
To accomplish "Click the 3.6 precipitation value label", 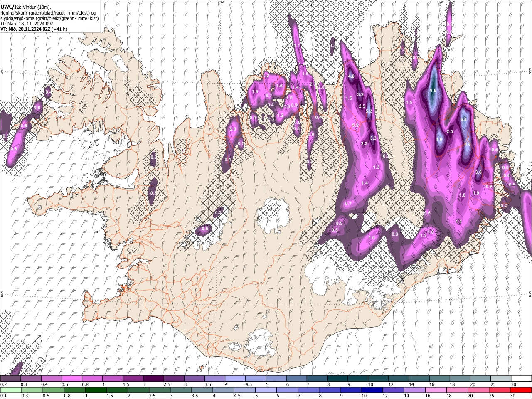I will pyautogui.click(x=478, y=172).
